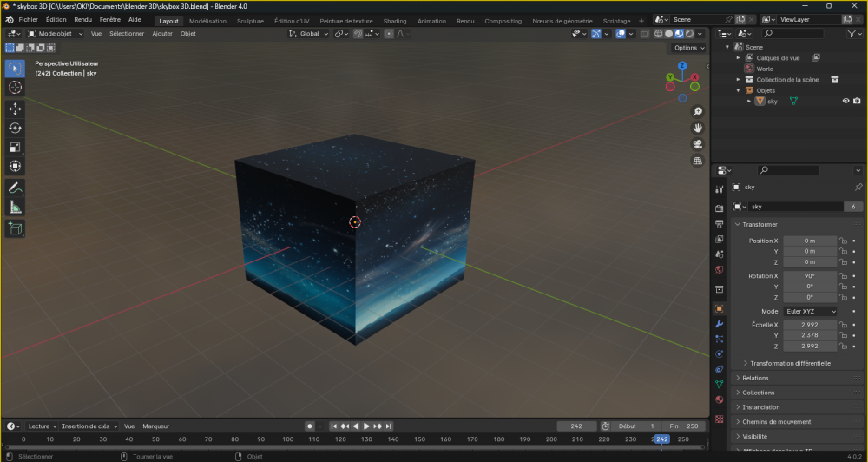Disable sky object in renders

(857, 101)
